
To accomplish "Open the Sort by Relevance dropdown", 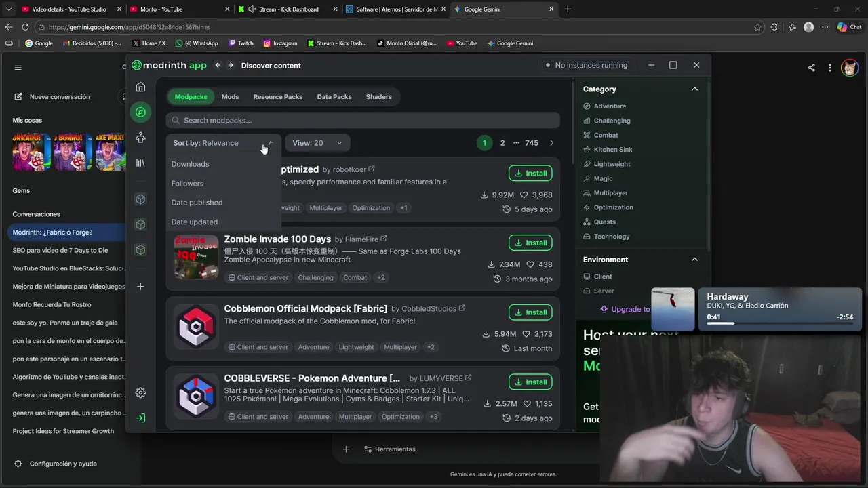I will [223, 143].
